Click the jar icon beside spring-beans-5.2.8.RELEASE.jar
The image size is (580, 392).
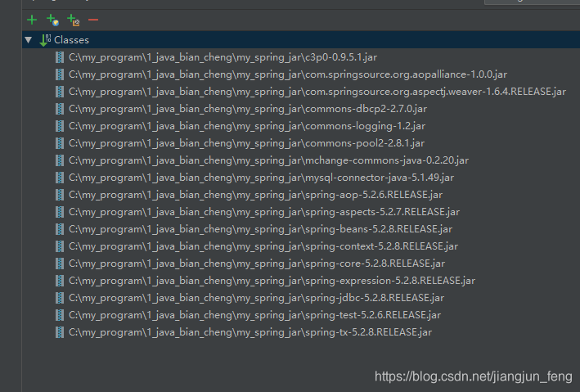[x=60, y=229]
